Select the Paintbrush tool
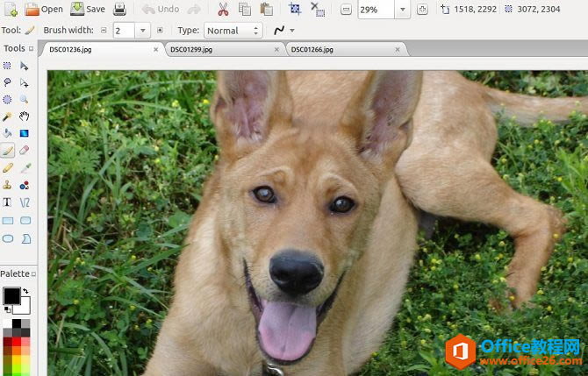 7,151
